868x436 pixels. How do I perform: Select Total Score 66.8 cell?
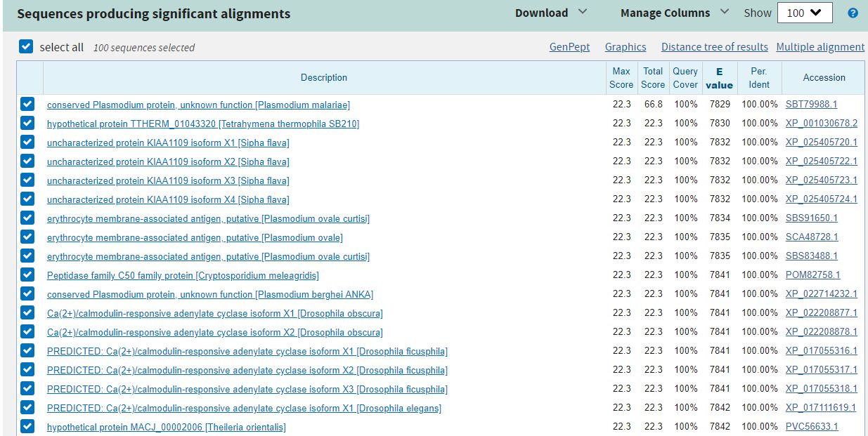(x=653, y=104)
